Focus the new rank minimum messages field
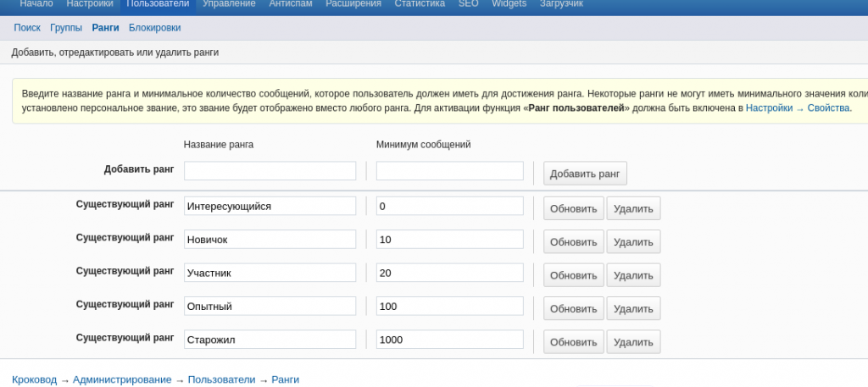Screen dimensions: 868x387 (x=449, y=171)
